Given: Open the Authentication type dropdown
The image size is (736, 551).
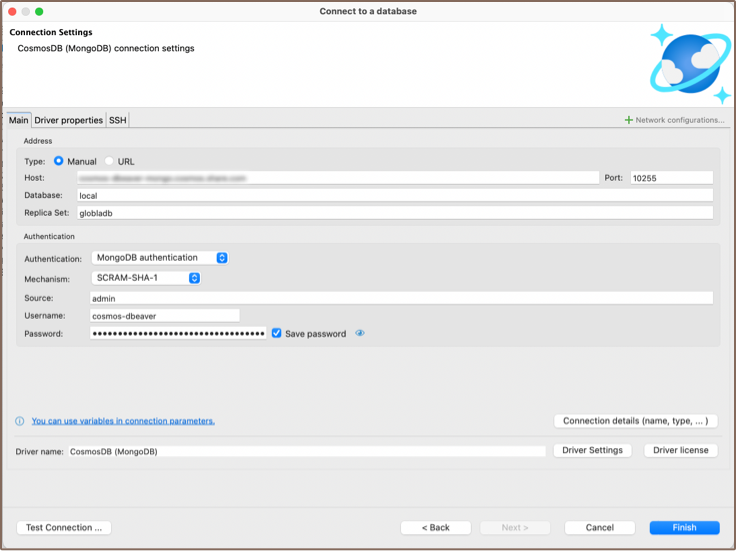Looking at the screenshot, I should point(160,258).
